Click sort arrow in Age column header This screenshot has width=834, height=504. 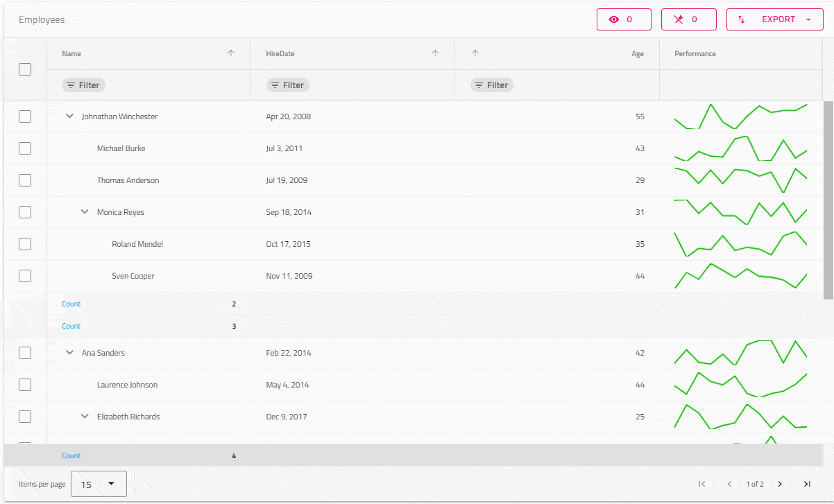point(475,53)
